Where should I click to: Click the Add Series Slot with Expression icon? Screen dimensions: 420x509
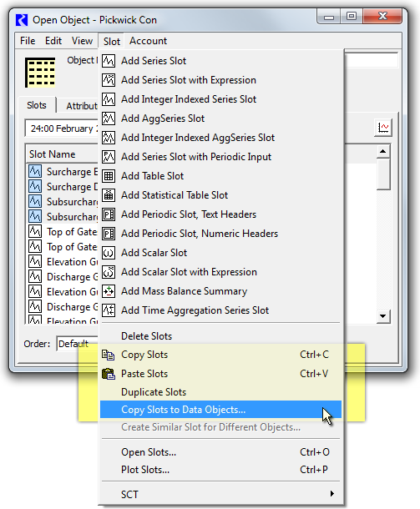(109, 80)
